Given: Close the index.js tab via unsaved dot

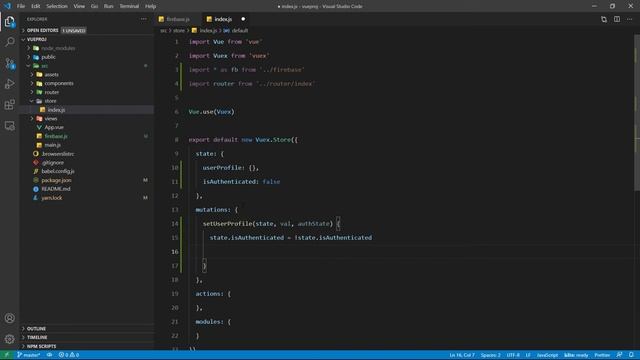Looking at the screenshot, I should [243, 19].
